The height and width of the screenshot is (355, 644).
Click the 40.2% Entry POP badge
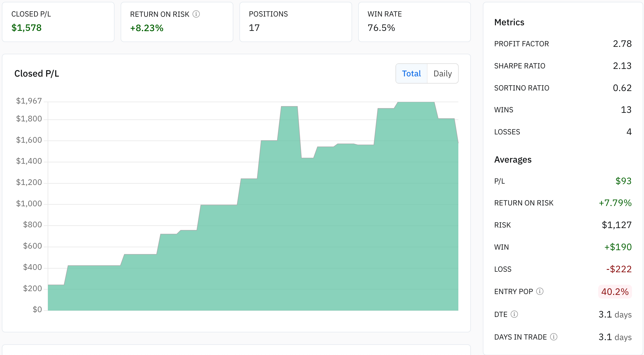click(615, 292)
